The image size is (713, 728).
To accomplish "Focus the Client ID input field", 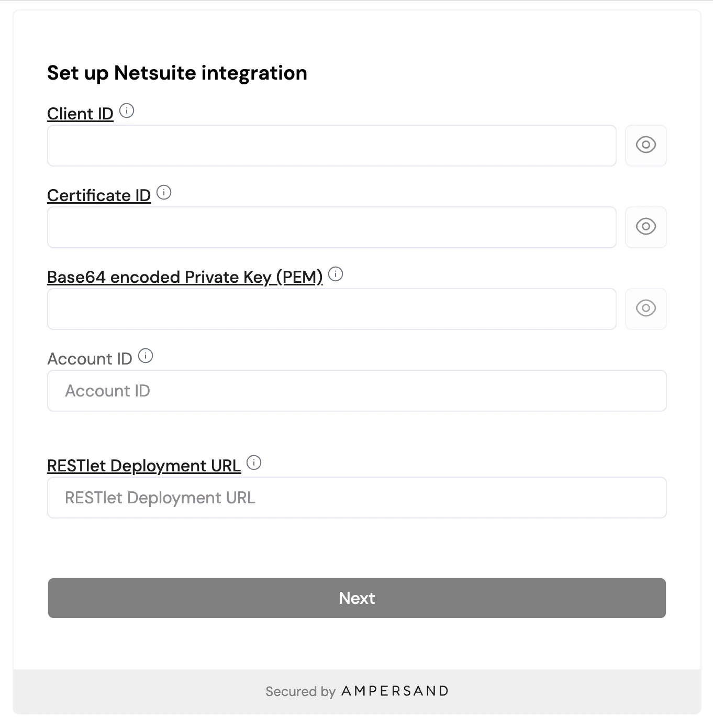I will click(331, 146).
